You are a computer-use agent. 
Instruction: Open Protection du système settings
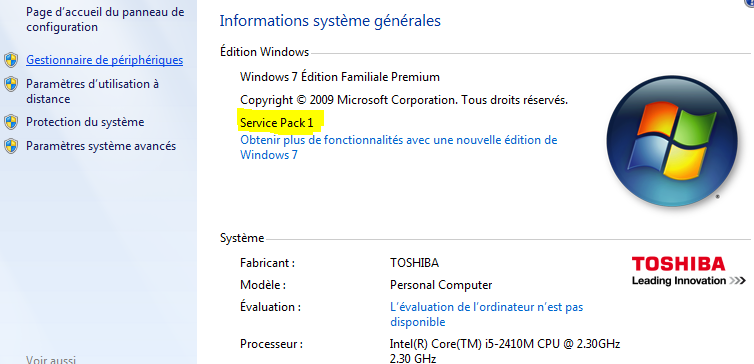click(85, 122)
